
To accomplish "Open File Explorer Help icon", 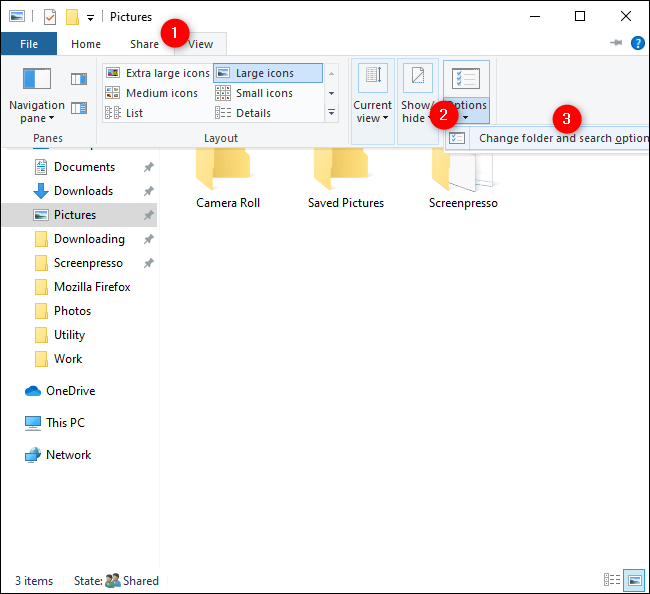I will pyautogui.click(x=637, y=44).
